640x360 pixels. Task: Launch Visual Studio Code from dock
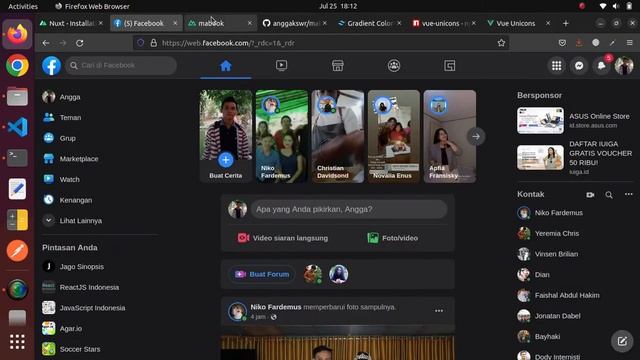point(18,127)
